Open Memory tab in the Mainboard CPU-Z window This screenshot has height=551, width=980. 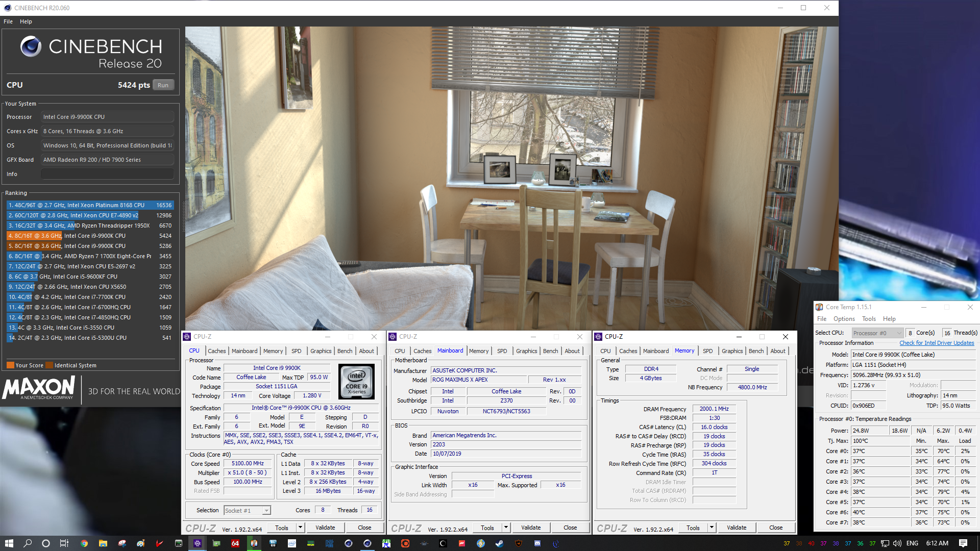(x=479, y=351)
